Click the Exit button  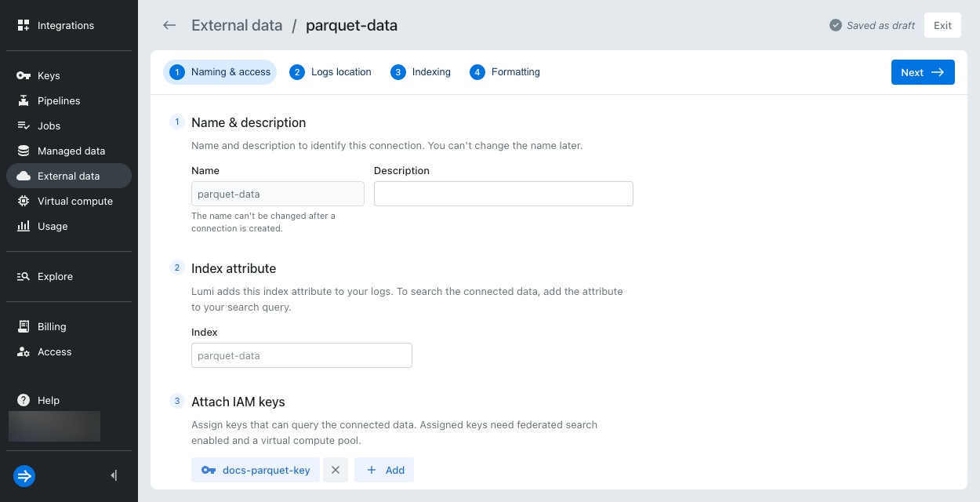click(942, 25)
